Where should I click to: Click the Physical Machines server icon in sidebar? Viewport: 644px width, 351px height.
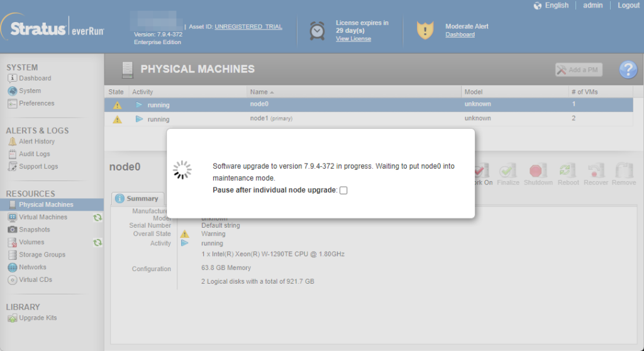[x=13, y=204]
